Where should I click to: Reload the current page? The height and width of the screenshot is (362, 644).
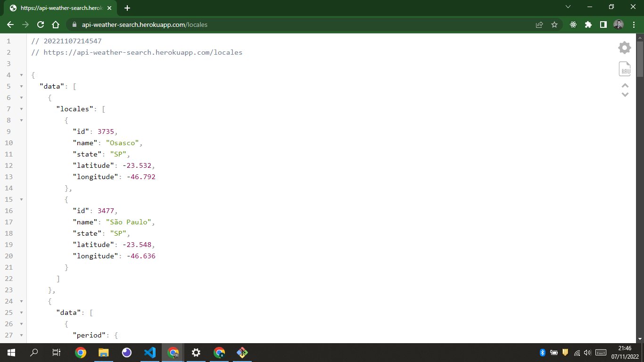pos(41,25)
